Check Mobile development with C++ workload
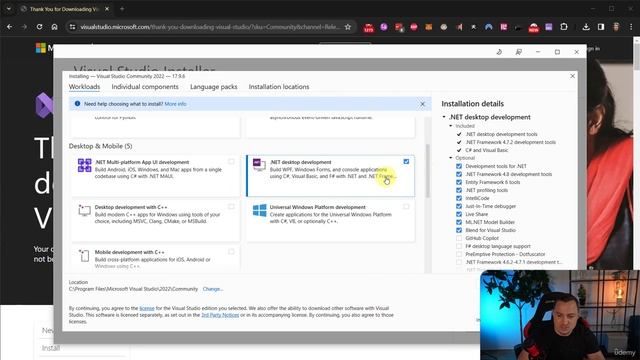 point(231,251)
